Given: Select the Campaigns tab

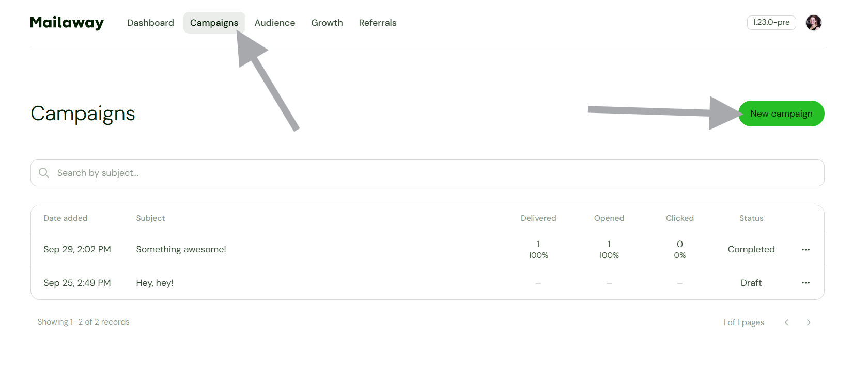Looking at the screenshot, I should click(214, 23).
